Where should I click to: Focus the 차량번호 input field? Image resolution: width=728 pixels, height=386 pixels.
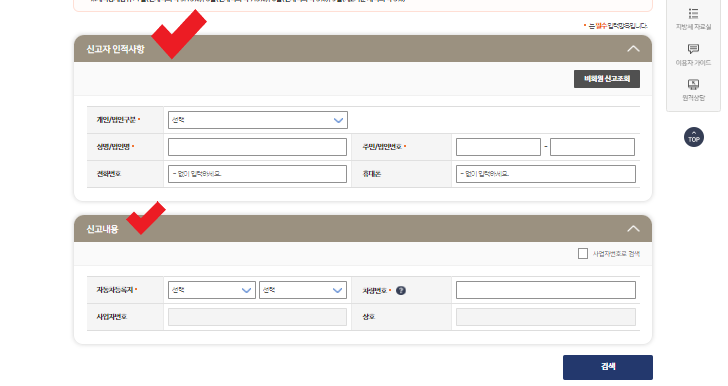tap(546, 290)
